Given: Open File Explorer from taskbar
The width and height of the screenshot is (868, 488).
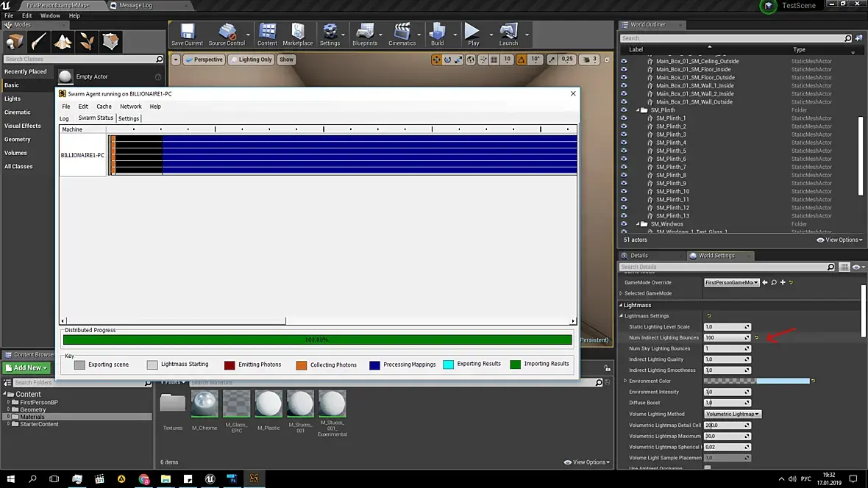Looking at the screenshot, I should [166, 478].
